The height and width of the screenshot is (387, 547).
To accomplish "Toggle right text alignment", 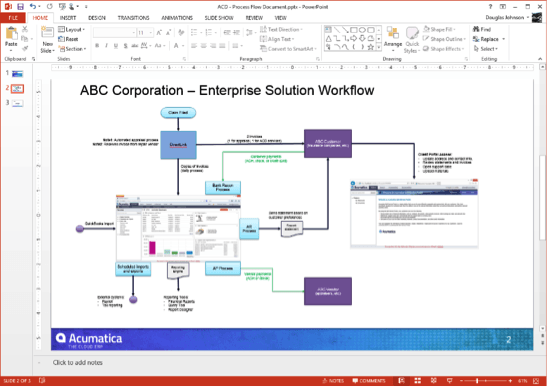I will (213, 46).
